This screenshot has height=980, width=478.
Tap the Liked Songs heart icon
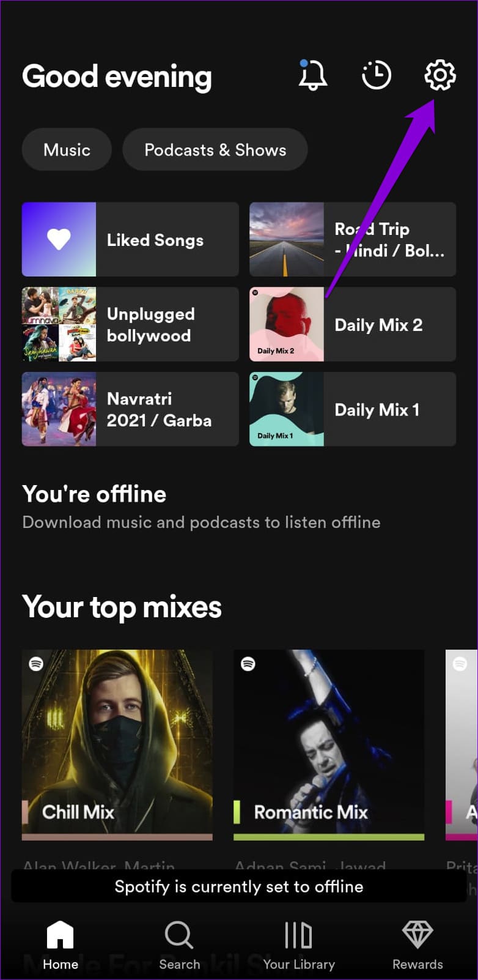pos(59,239)
